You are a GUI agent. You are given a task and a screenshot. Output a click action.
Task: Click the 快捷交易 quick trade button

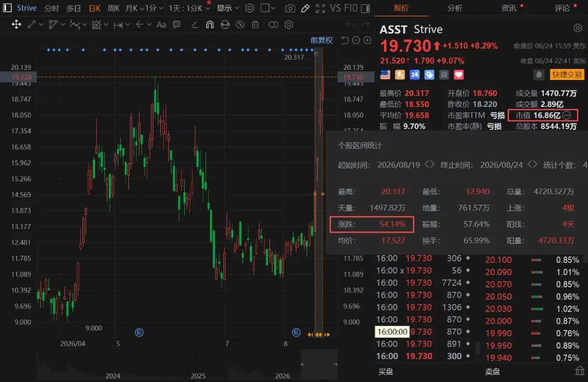[567, 75]
